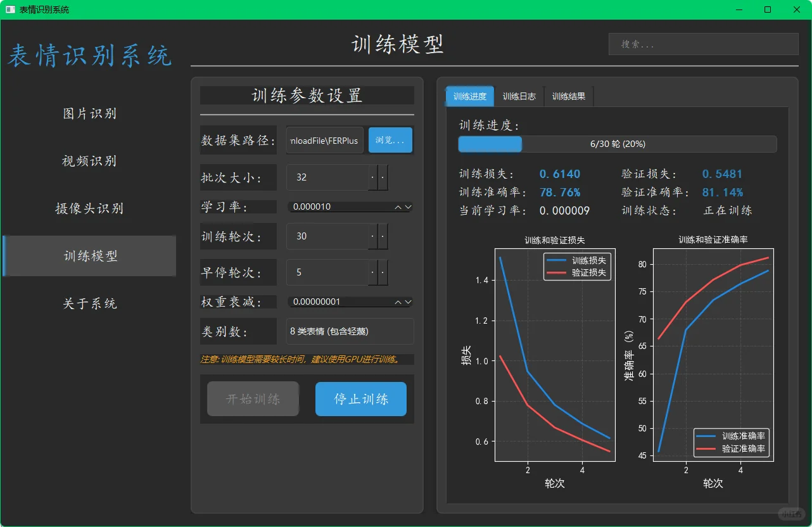
Task: Open the 关于系统 page
Action: pyautogui.click(x=89, y=303)
